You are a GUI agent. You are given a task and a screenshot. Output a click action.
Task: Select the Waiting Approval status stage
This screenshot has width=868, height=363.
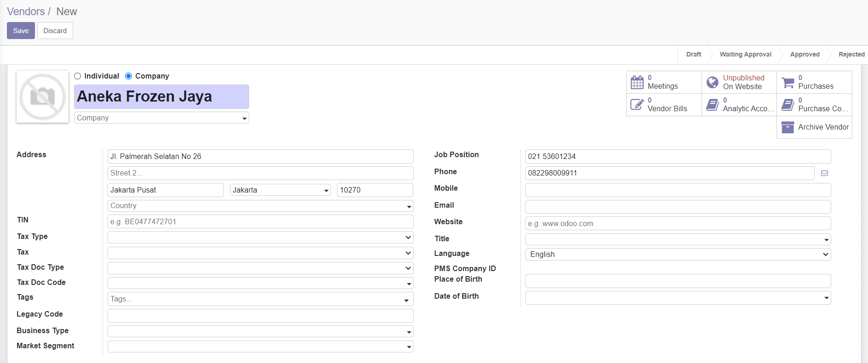click(x=745, y=54)
